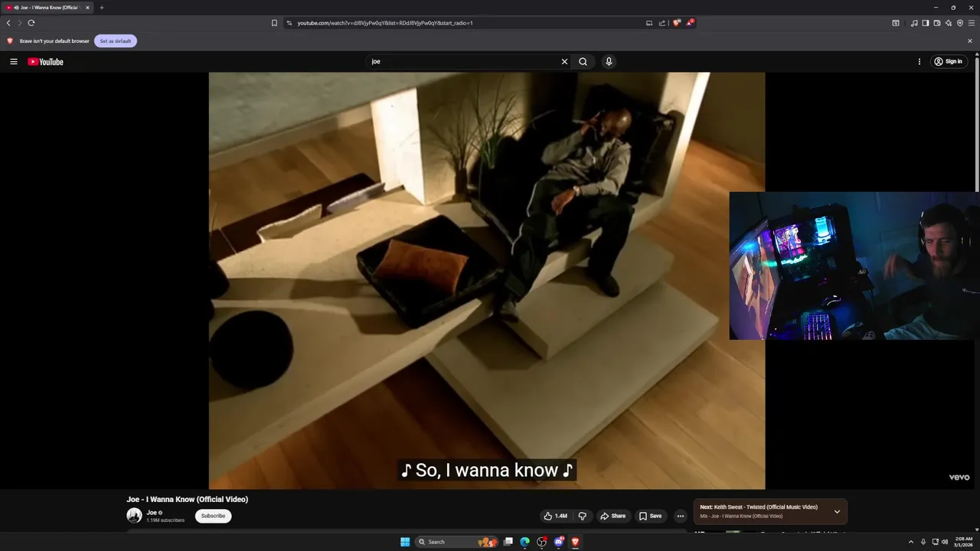
Task: Open Joe channel name link
Action: click(x=152, y=513)
